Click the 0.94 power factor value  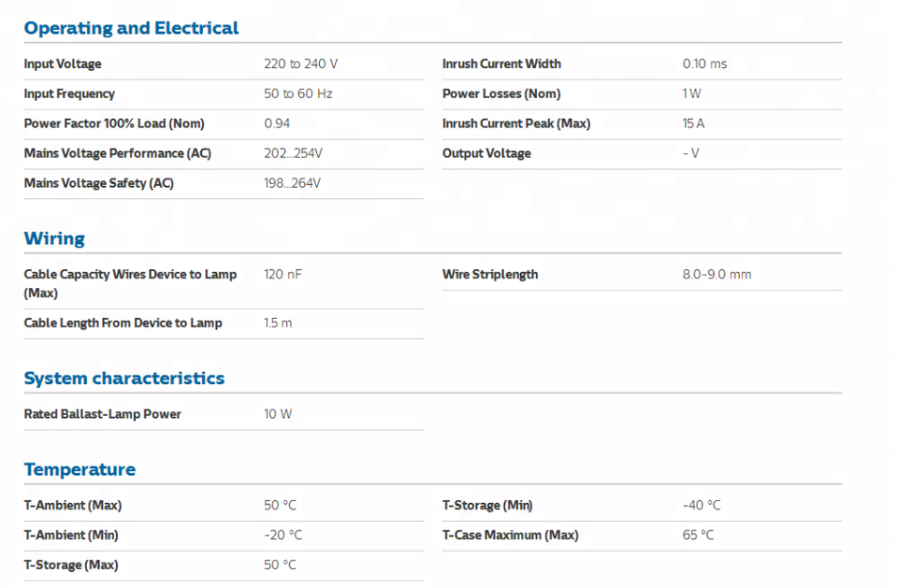(x=277, y=124)
